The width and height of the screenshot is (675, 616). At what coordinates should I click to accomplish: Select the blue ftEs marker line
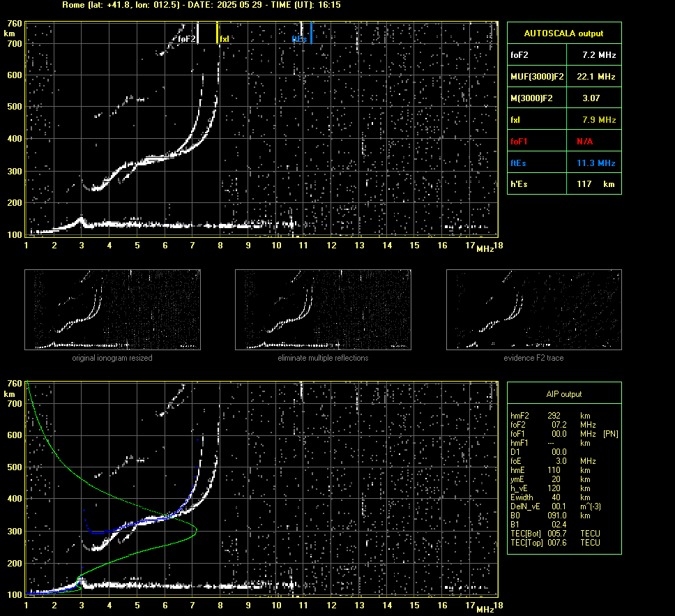click(311, 33)
